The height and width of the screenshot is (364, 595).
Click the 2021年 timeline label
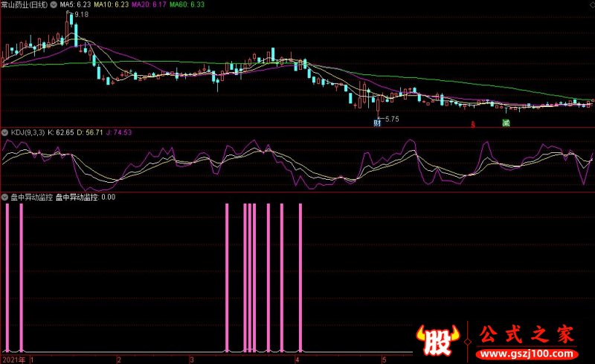click(13, 360)
